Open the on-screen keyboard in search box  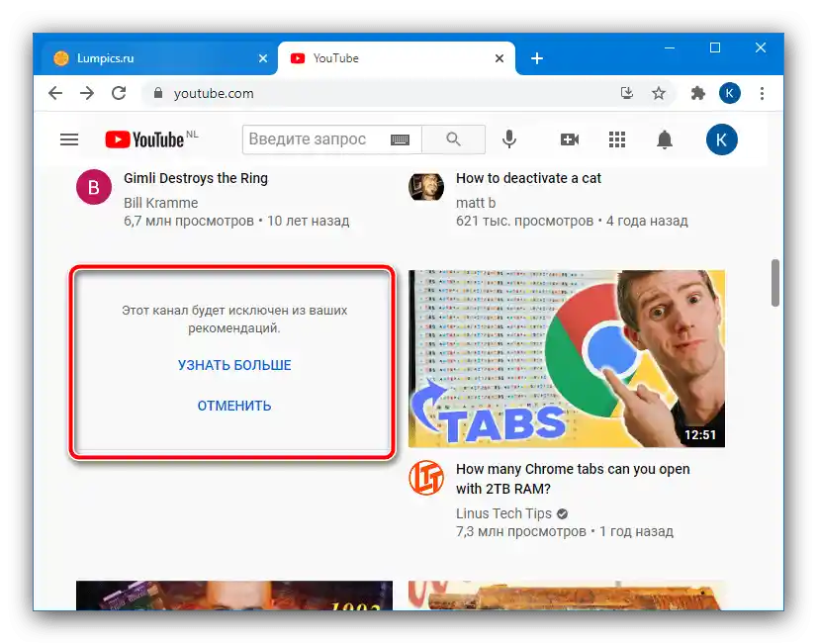coord(400,139)
